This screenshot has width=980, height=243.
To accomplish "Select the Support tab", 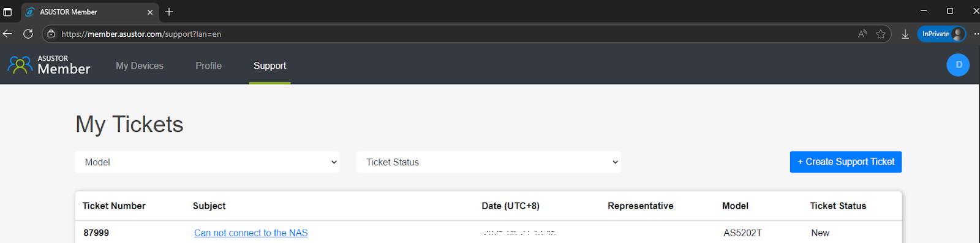I will (x=270, y=66).
